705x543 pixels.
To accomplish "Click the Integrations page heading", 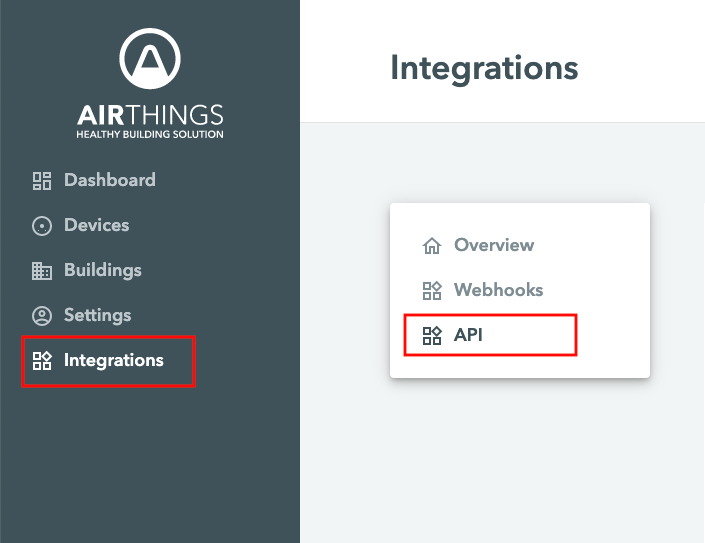I will pos(484,68).
